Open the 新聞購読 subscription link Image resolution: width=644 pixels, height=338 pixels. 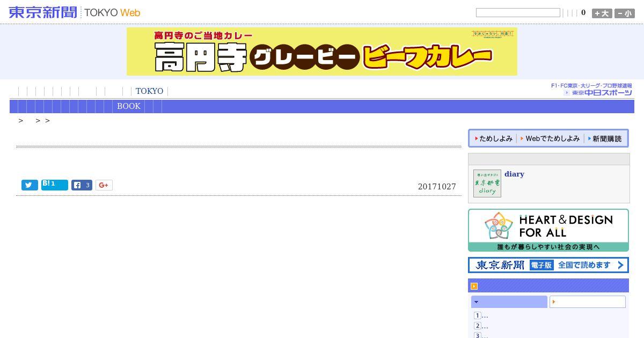point(605,138)
